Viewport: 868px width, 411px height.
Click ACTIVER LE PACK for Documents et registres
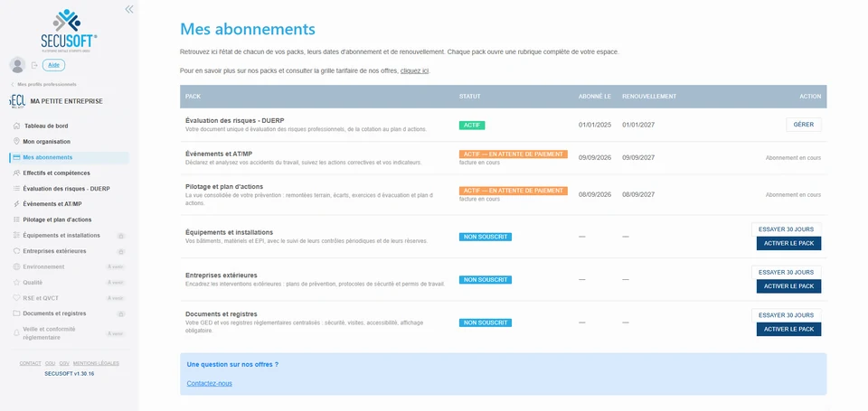tap(788, 329)
